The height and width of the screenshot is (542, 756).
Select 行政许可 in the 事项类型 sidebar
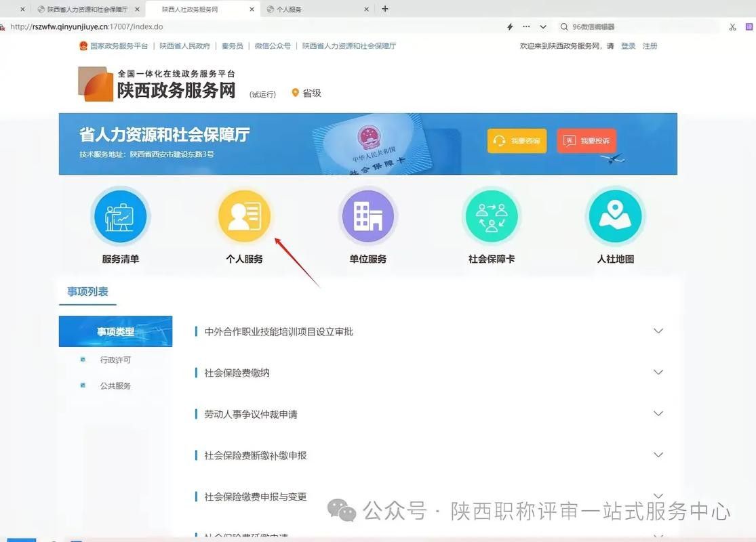tap(115, 360)
